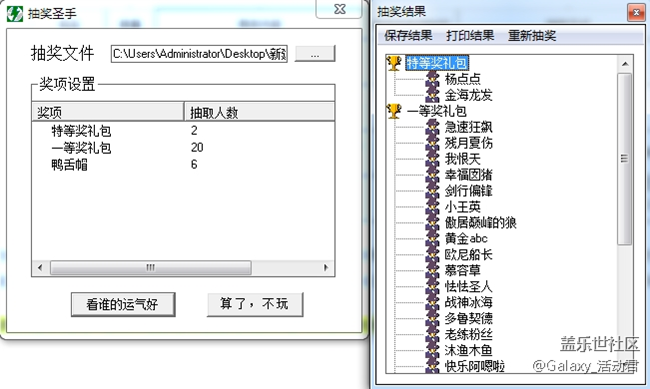This screenshot has height=389, width=650.
Task: Close the 抽奖圣手 window
Action: [340, 9]
